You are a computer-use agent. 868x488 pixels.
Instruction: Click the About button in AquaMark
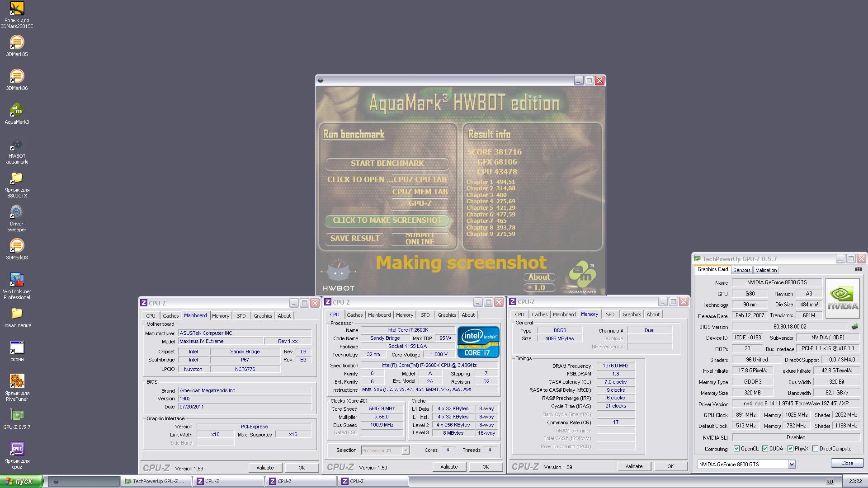[539, 277]
